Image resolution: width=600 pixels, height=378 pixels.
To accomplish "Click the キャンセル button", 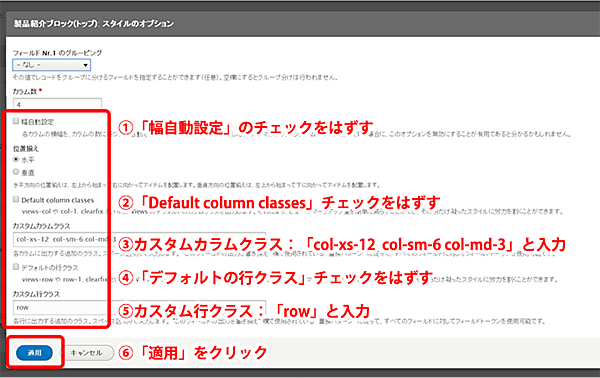I will coord(87,353).
